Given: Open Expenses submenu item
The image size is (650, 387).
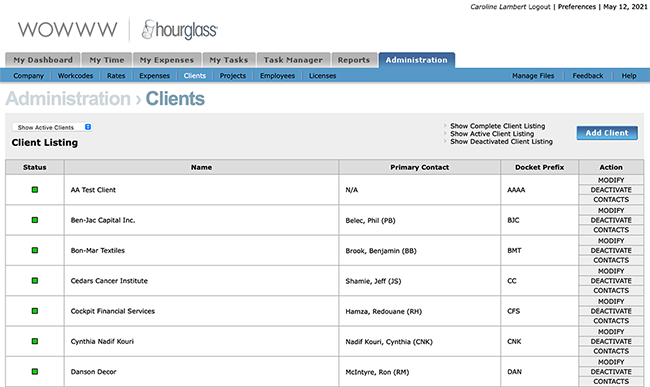Looking at the screenshot, I should click(x=155, y=76).
